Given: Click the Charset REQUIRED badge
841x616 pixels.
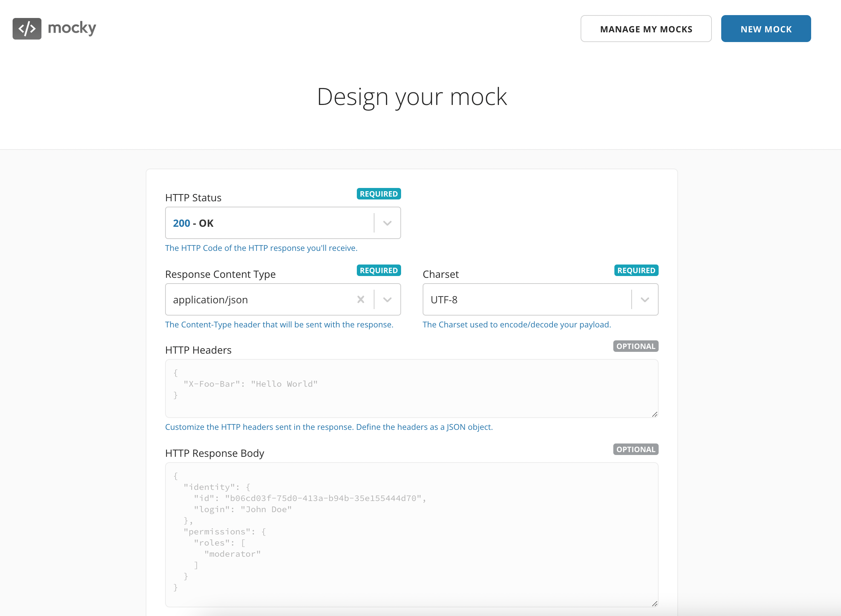Looking at the screenshot, I should 636,270.
